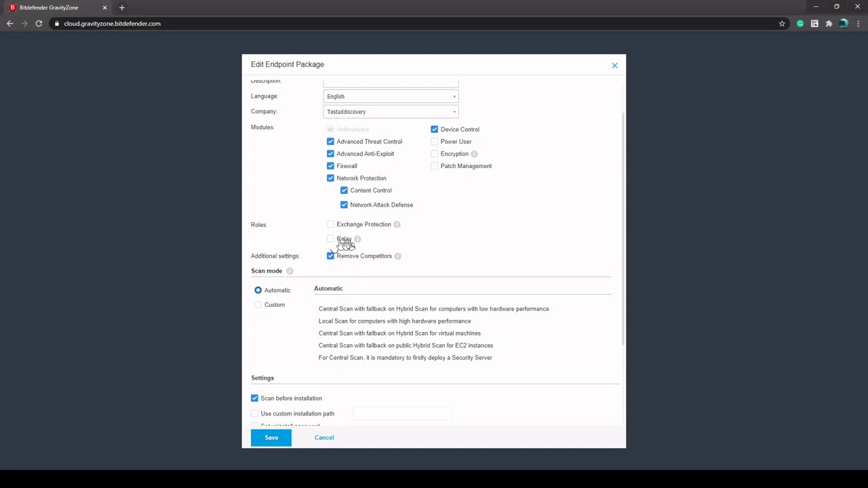
Task: Toggle Remove Competitors setting
Action: click(330, 256)
